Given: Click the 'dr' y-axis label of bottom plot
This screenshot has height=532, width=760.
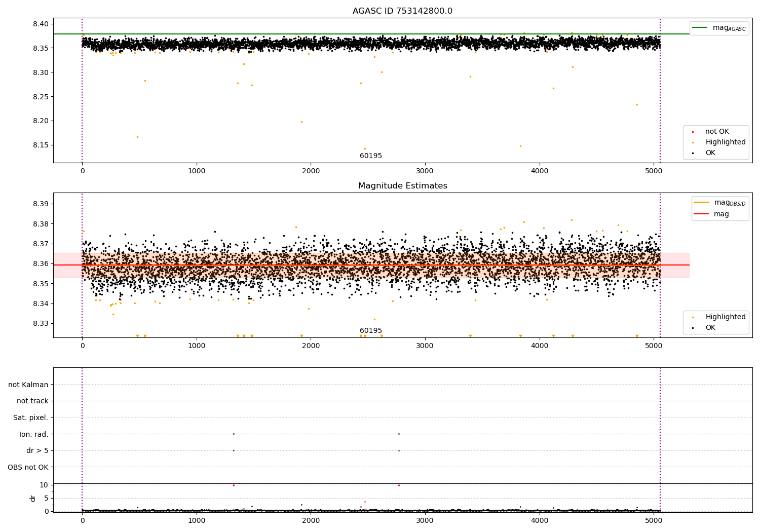Looking at the screenshot, I should pyautogui.click(x=33, y=498).
